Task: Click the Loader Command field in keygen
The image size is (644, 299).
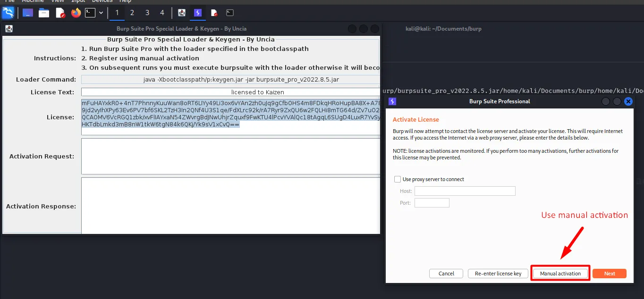Action: [x=230, y=80]
